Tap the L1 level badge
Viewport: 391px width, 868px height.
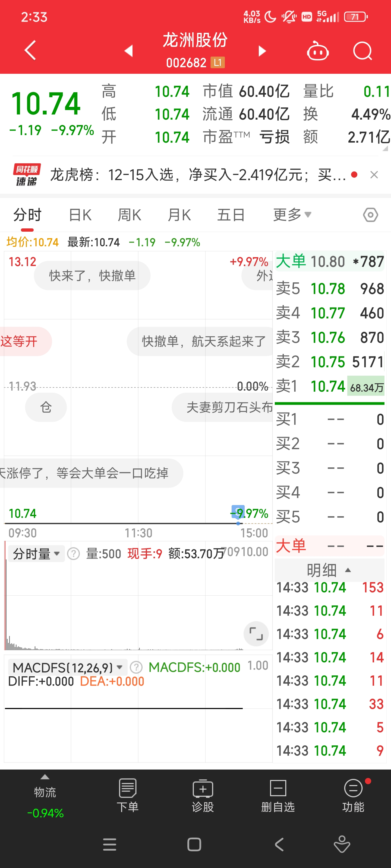[217, 62]
